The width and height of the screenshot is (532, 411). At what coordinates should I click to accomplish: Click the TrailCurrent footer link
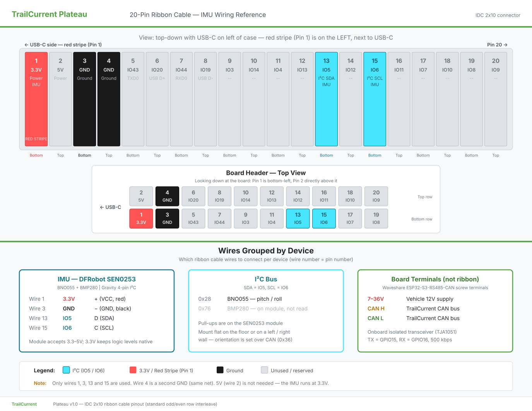pos(24,404)
